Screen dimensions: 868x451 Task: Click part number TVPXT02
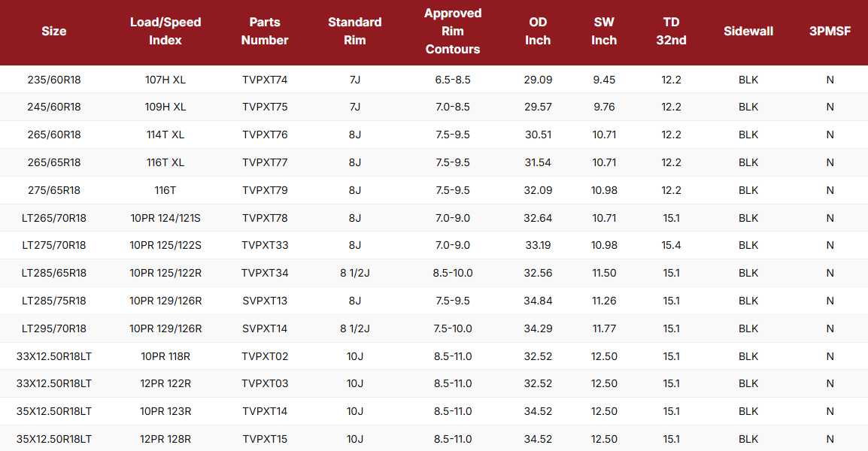tap(265, 356)
